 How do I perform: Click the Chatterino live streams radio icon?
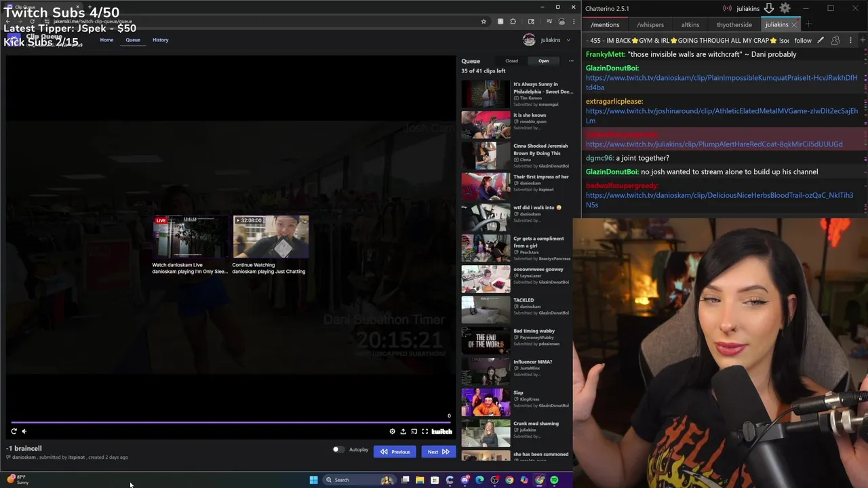click(x=728, y=8)
